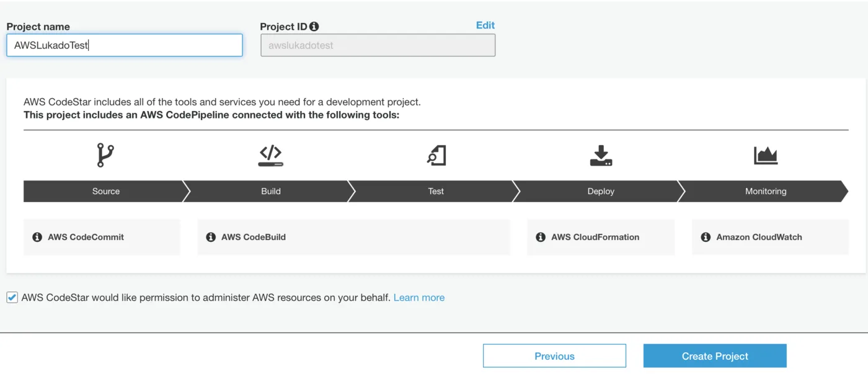Open info icon beside AWS CodeCommit
The height and width of the screenshot is (374, 868).
pos(37,237)
